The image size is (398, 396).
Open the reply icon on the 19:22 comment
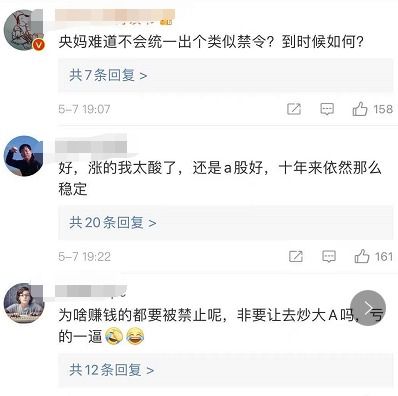[329, 256]
